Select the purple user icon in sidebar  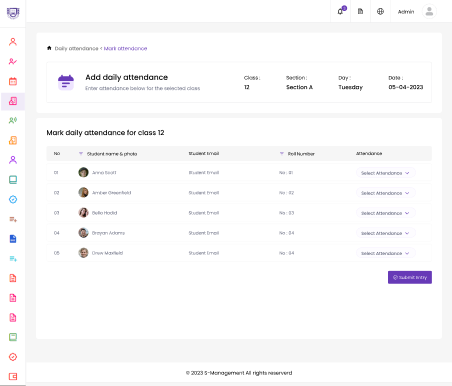[x=13, y=160]
